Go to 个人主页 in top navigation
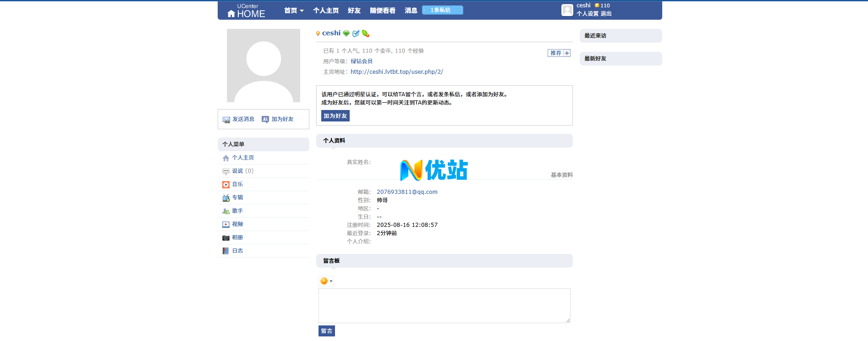The height and width of the screenshot is (341, 868). [x=326, y=11]
